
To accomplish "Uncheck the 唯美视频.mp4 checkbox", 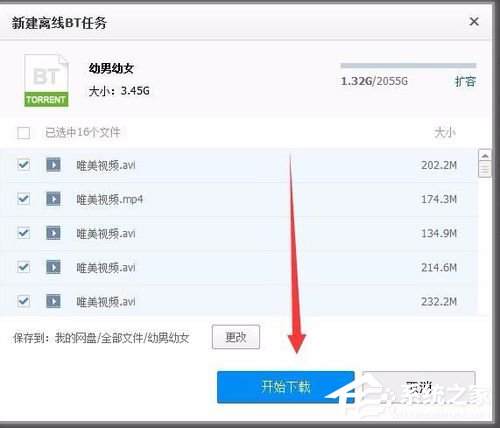I will tap(23, 199).
